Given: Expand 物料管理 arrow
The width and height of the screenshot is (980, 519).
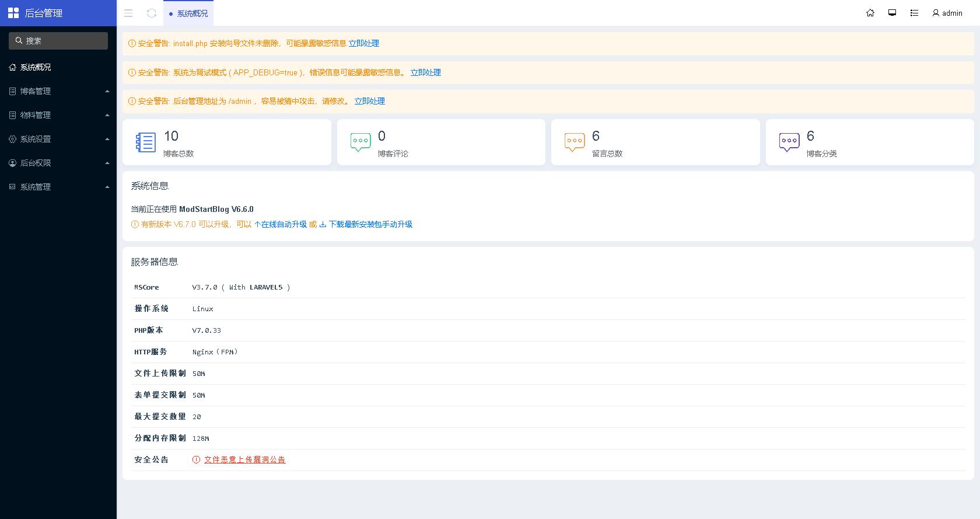Looking at the screenshot, I should pyautogui.click(x=107, y=115).
